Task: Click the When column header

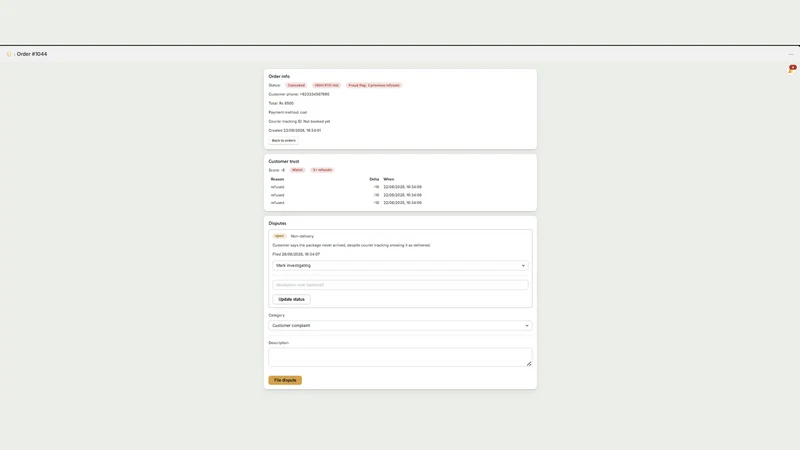Action: point(389,179)
